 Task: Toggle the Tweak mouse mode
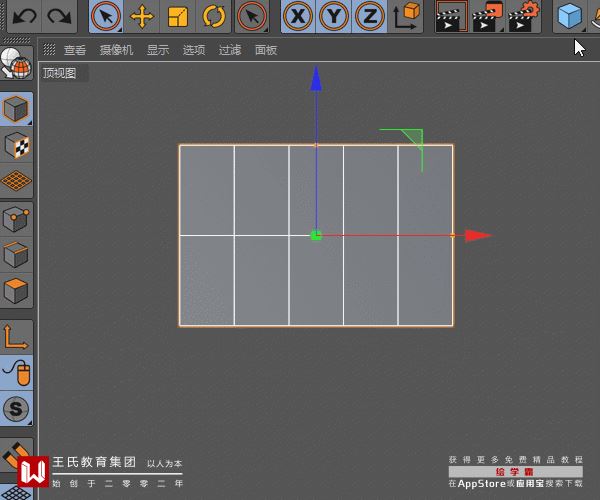(16, 373)
